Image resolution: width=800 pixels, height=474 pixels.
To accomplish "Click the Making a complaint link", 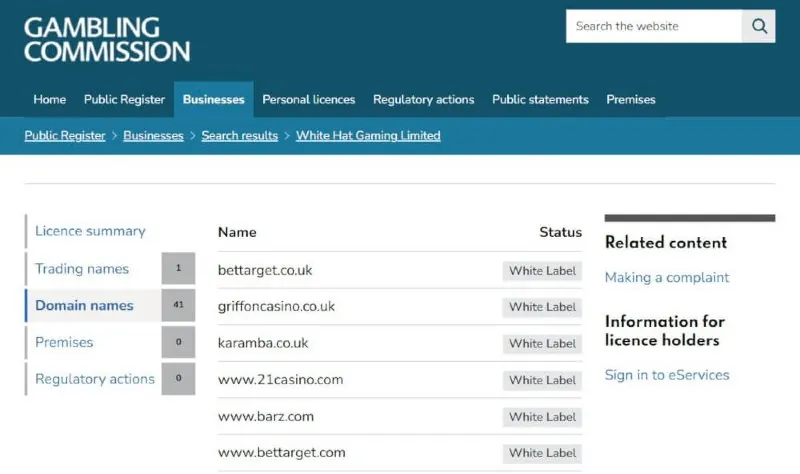I will [x=667, y=278].
